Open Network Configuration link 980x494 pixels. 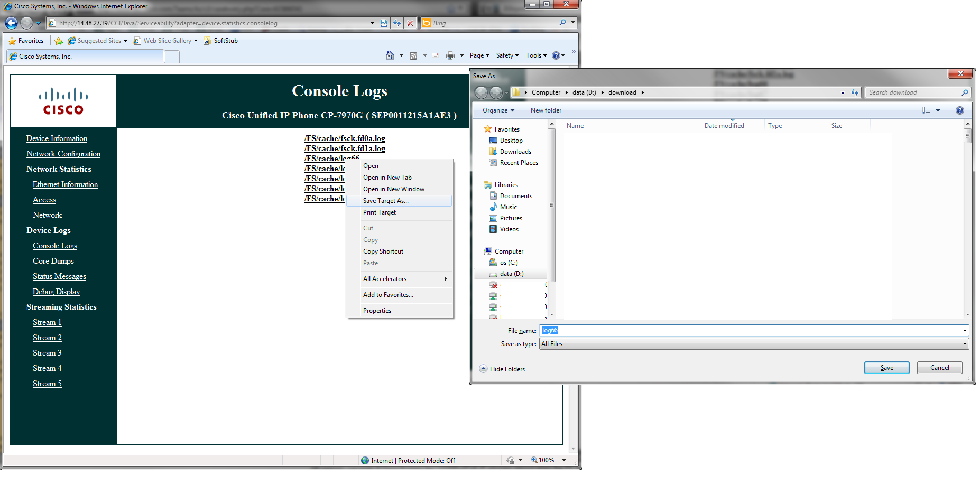click(x=63, y=154)
